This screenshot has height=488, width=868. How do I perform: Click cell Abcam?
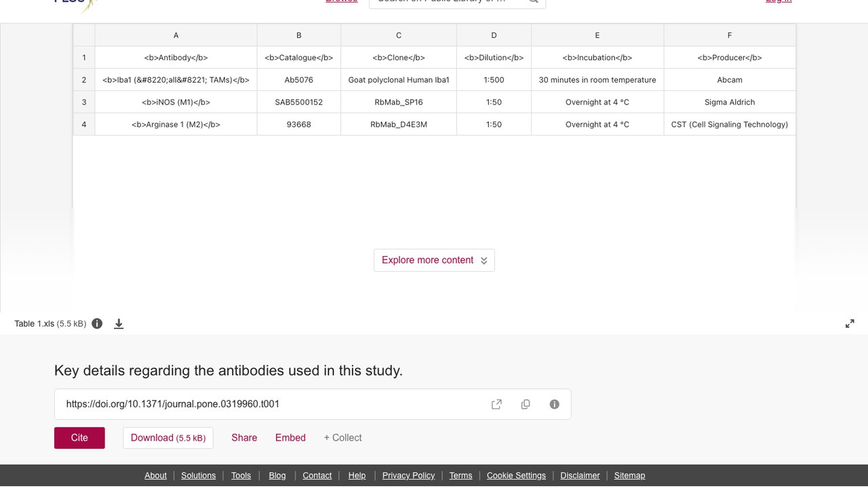pyautogui.click(x=730, y=80)
